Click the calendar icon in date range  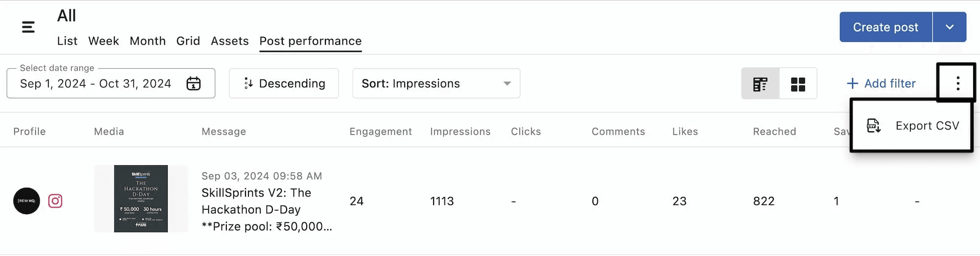pos(194,83)
